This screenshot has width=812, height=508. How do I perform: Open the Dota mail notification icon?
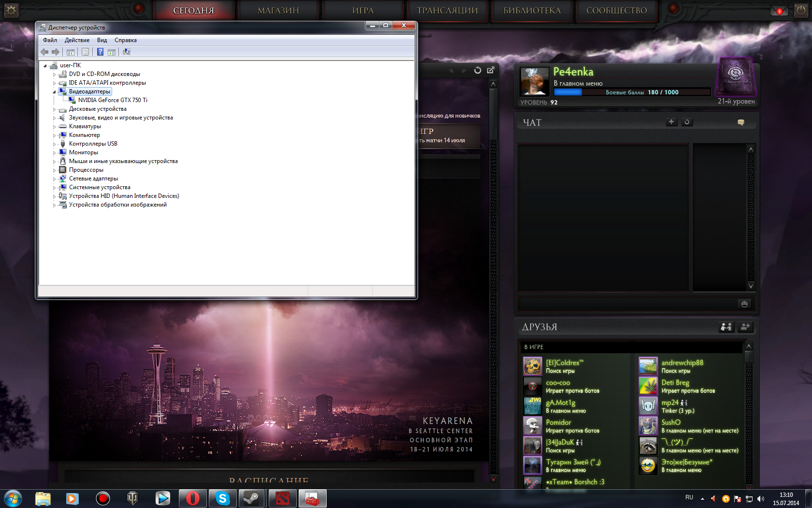[779, 11]
